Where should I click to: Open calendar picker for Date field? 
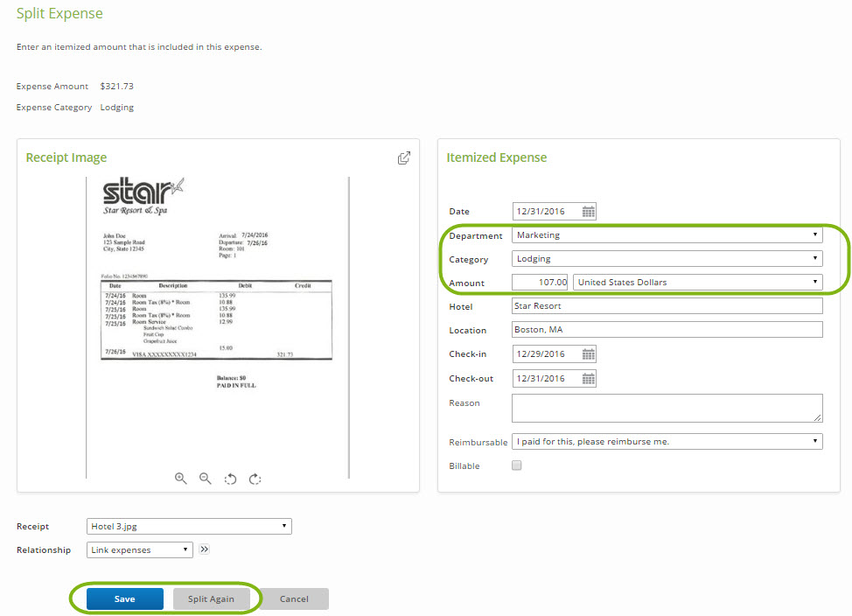pos(589,212)
